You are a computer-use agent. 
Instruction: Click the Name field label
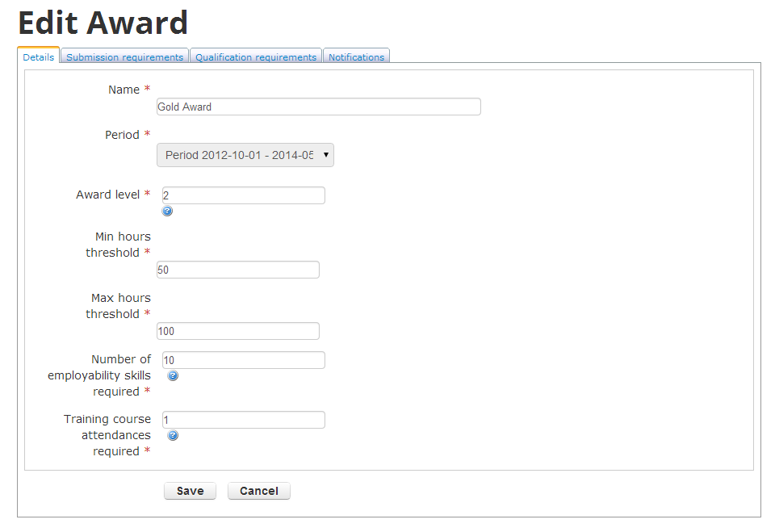(124, 90)
